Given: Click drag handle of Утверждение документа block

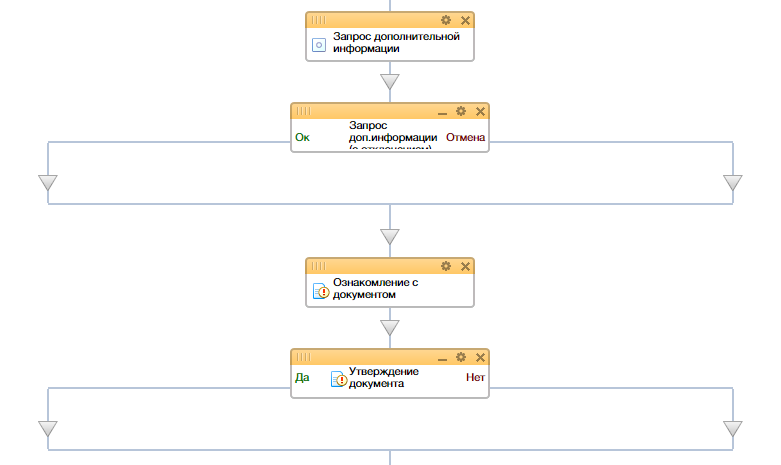Looking at the screenshot, I should (x=303, y=357).
